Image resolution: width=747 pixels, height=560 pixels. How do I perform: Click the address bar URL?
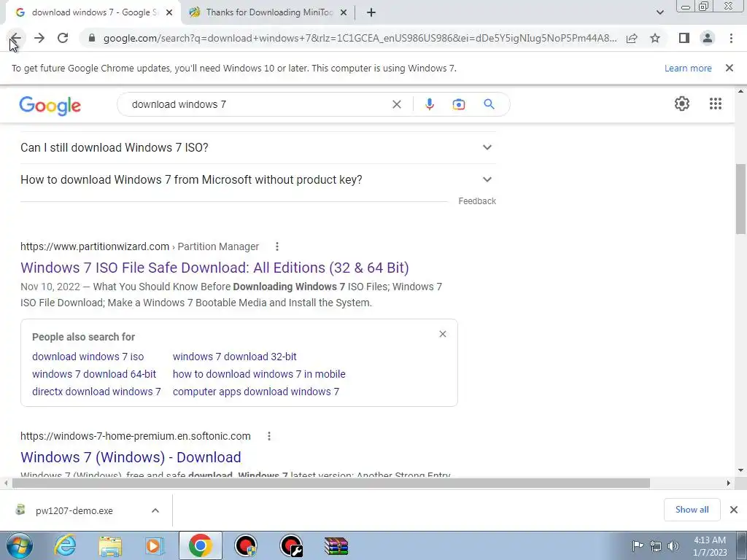pos(360,38)
